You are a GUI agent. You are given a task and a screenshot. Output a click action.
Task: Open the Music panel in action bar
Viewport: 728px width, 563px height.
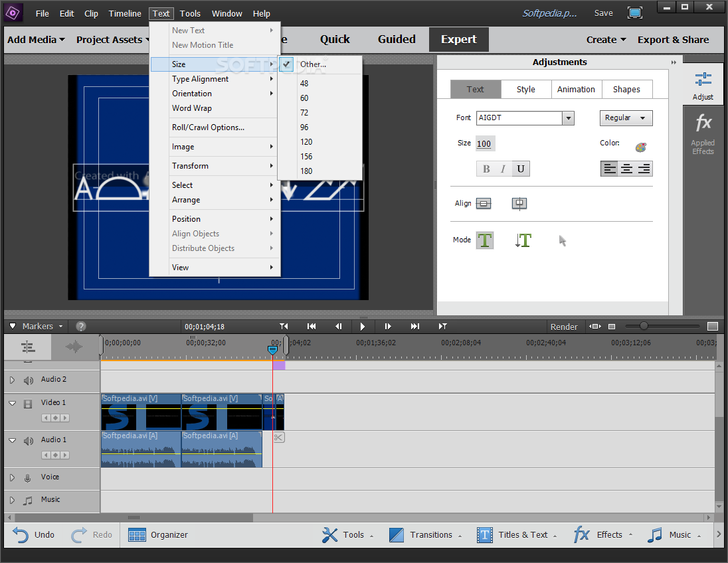pos(674,534)
